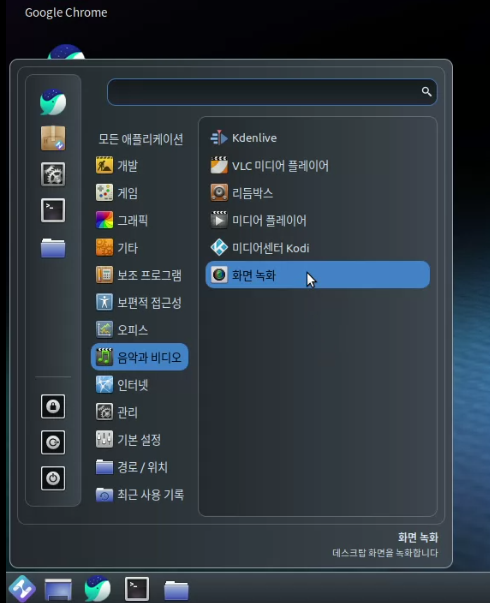Launch terminal from favorites sidebar
The height and width of the screenshot is (603, 490).
(x=53, y=210)
